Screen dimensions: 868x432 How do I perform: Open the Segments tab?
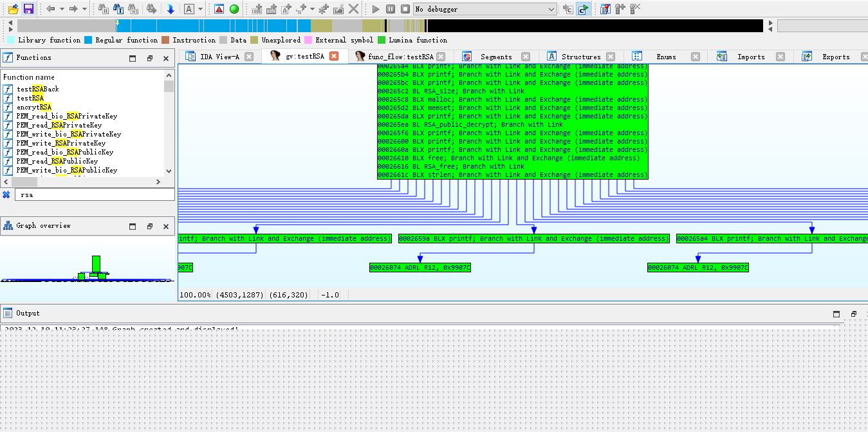[x=496, y=57]
